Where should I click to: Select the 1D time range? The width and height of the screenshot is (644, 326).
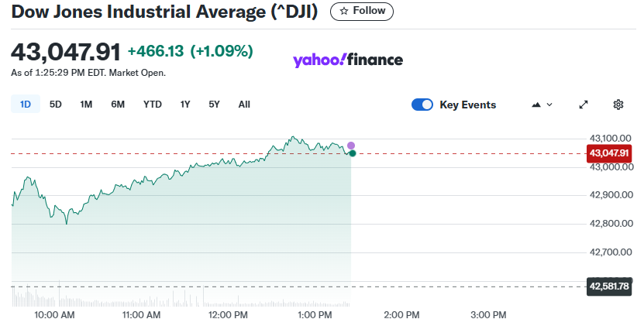[x=25, y=105]
